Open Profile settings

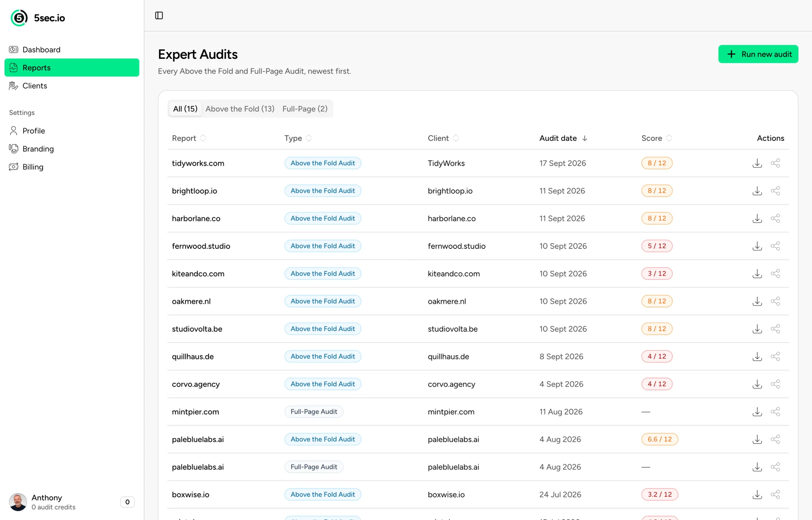click(72, 131)
